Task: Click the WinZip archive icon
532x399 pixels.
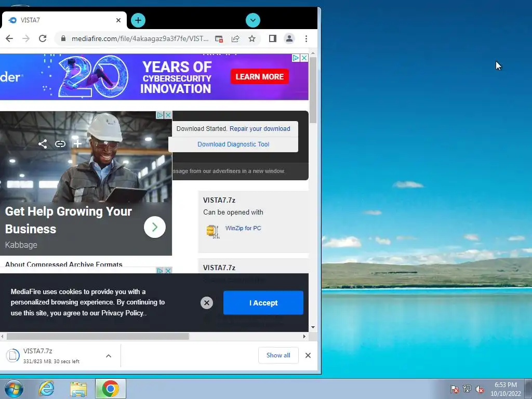Action: coord(212,231)
